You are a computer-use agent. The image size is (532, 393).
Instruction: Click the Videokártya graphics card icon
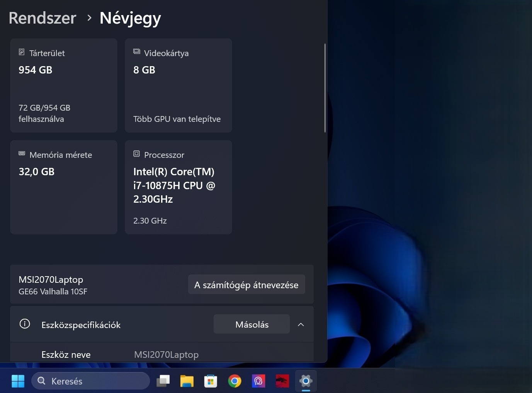coord(137,51)
